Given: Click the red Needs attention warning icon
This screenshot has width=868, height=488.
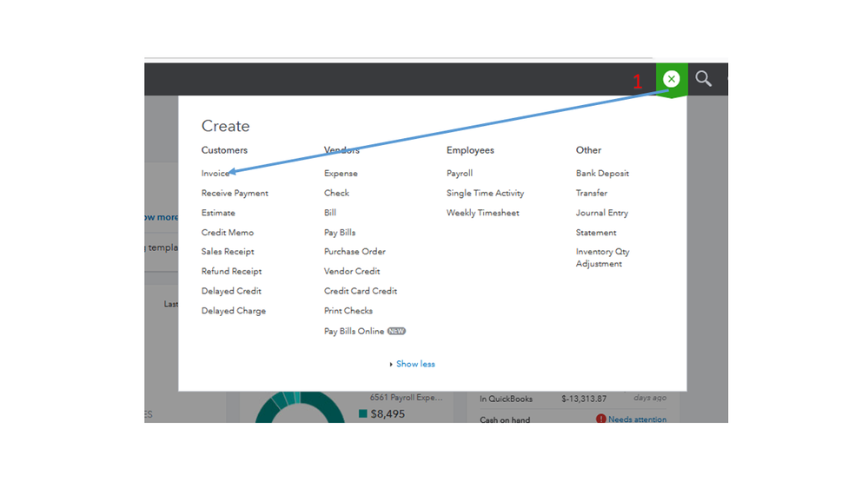Looking at the screenshot, I should pos(600,419).
